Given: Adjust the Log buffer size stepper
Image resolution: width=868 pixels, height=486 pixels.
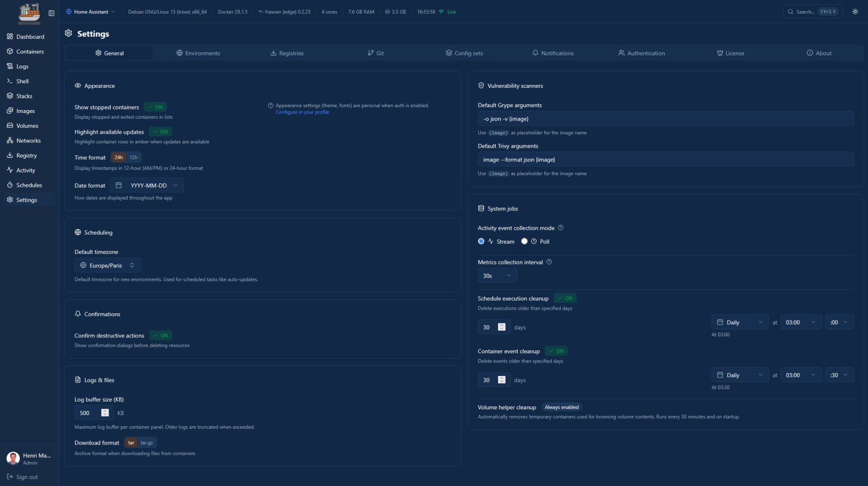Looking at the screenshot, I should point(105,413).
